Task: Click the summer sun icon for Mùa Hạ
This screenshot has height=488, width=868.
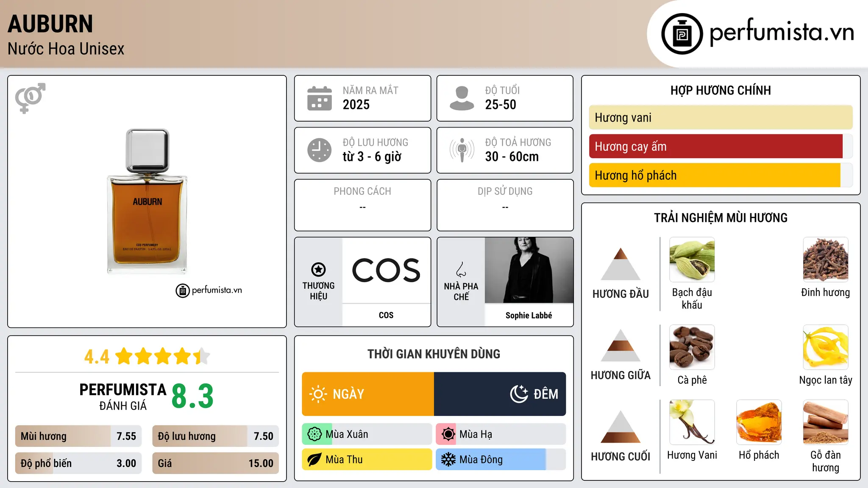Action: click(x=448, y=434)
